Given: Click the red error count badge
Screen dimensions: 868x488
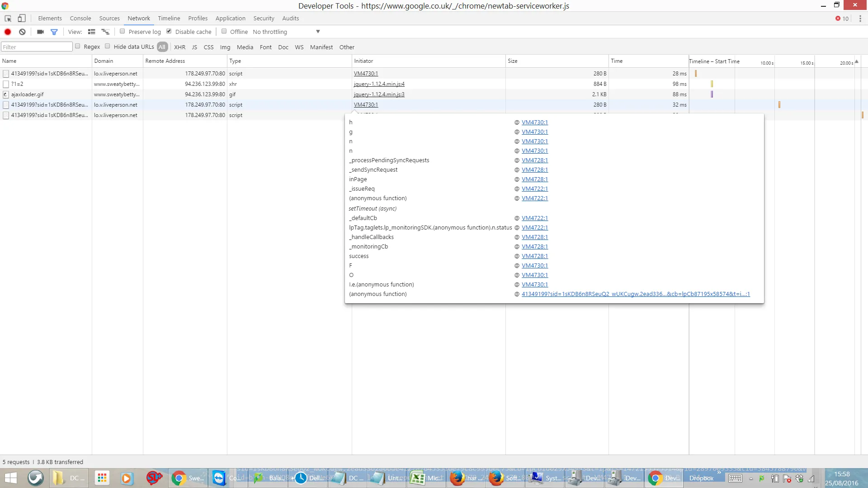Looking at the screenshot, I should tap(842, 19).
